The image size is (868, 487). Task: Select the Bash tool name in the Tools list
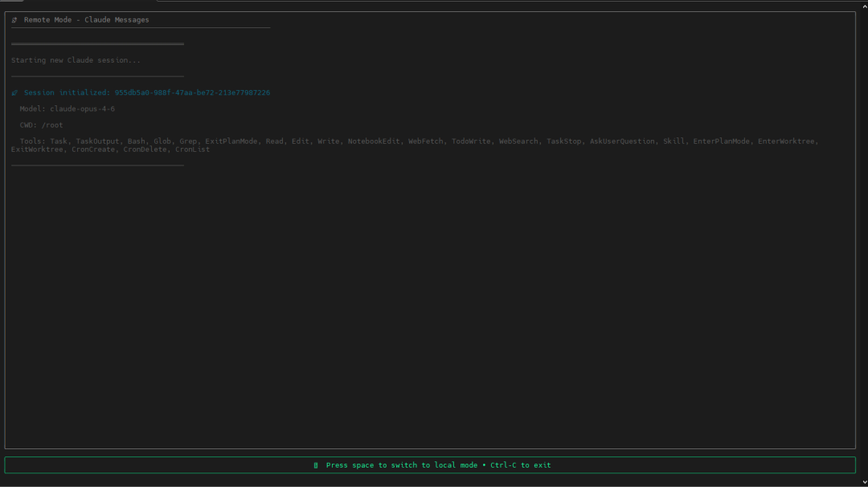click(136, 141)
